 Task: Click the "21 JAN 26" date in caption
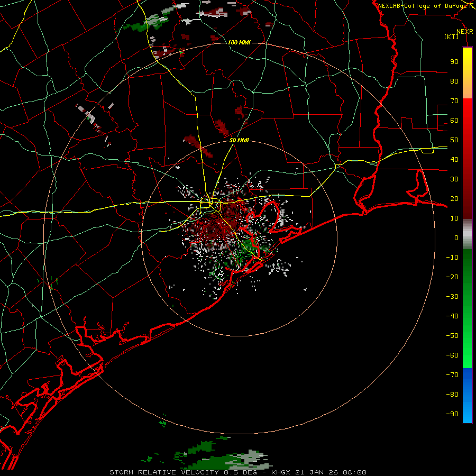[317, 472]
